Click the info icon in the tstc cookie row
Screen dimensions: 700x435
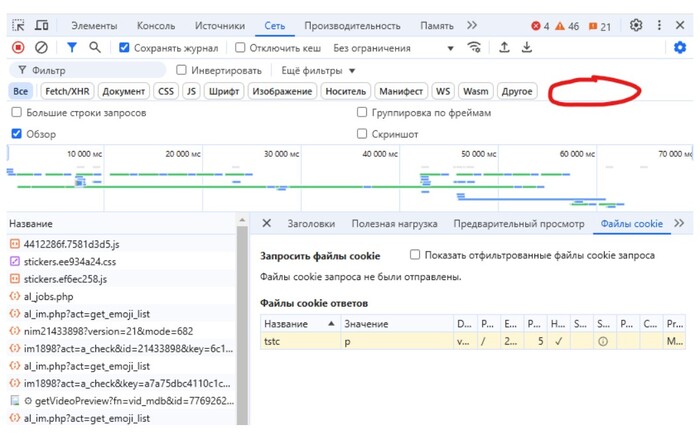603,341
